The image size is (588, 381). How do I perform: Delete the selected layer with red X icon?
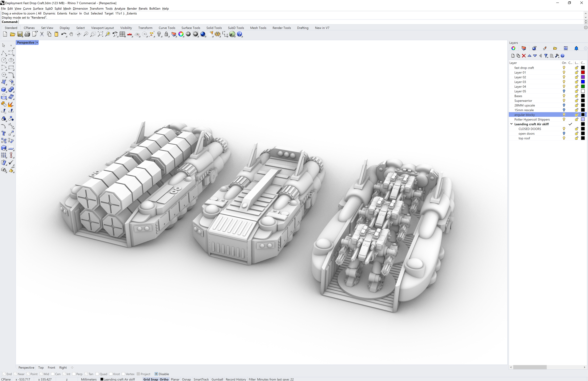524,56
